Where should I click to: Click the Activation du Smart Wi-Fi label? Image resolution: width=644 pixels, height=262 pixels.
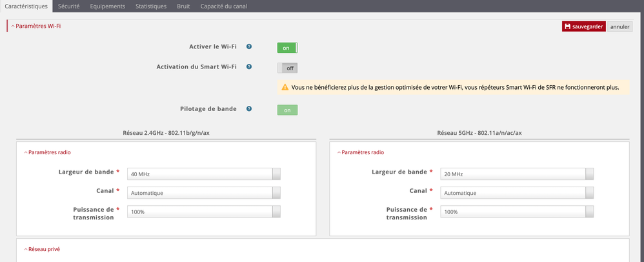tap(197, 66)
